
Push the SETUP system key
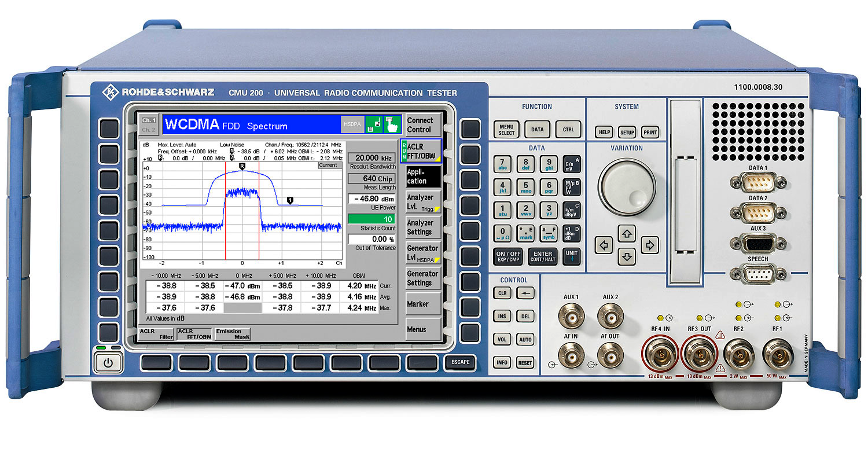click(627, 132)
